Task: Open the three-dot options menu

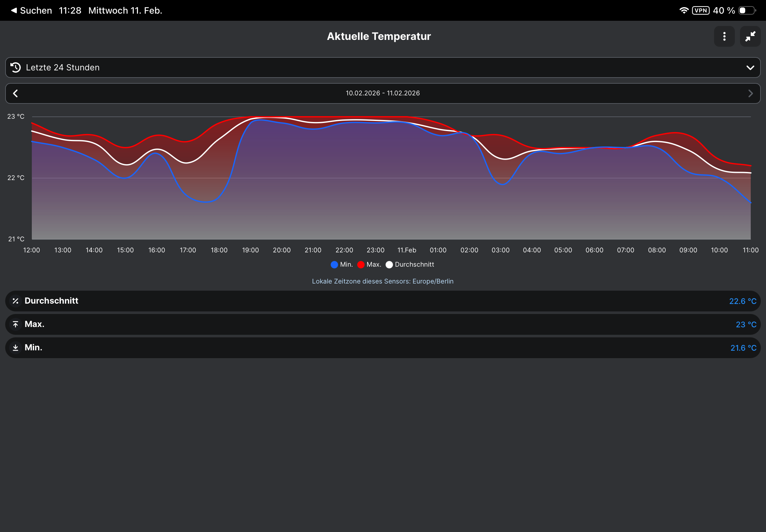Action: 724,36
